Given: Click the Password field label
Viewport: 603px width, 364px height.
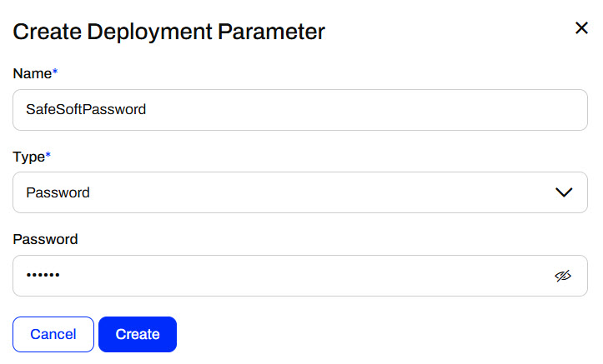Looking at the screenshot, I should coord(45,239).
